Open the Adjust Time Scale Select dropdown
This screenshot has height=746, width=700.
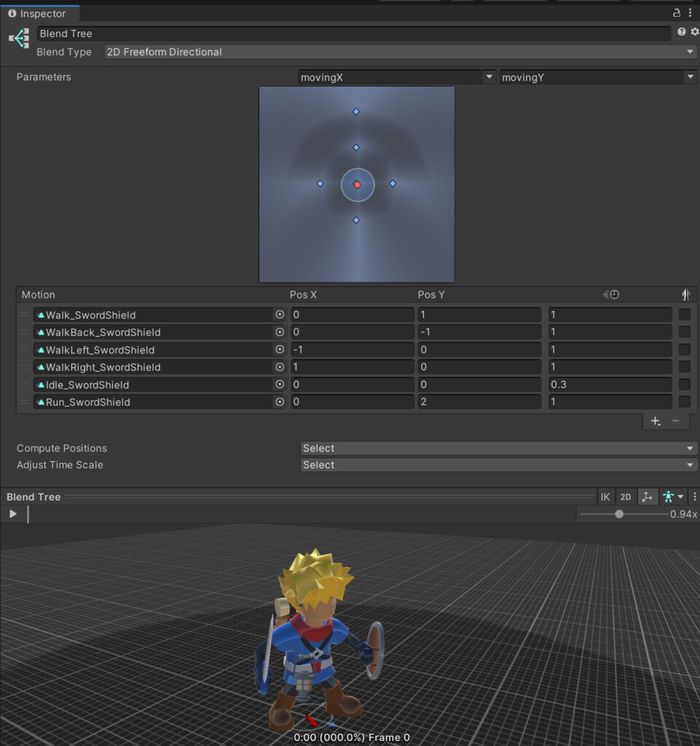point(499,465)
